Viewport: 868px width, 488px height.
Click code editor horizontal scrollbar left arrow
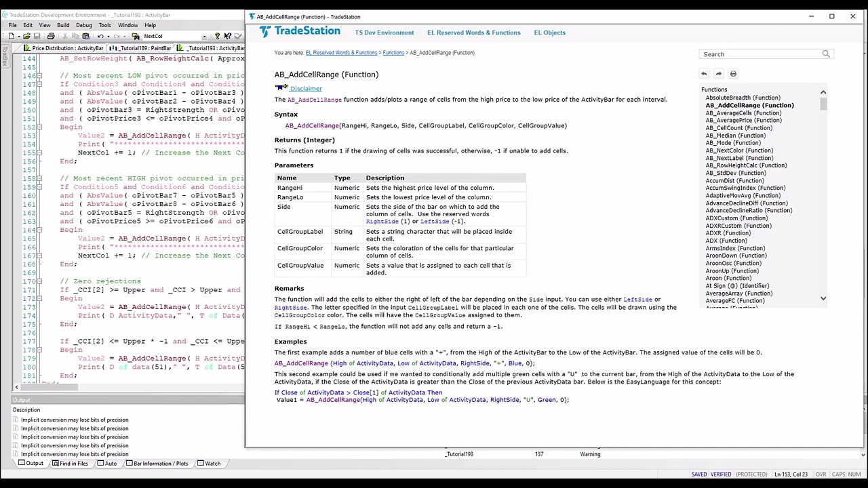click(x=16, y=388)
